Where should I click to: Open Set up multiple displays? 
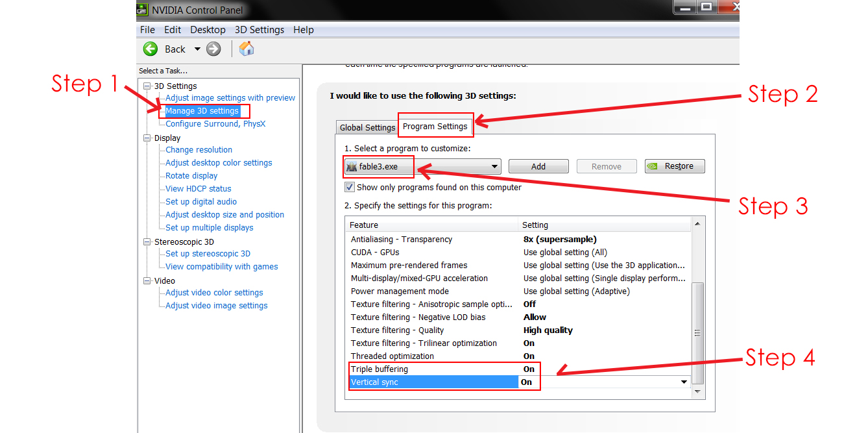tap(209, 228)
